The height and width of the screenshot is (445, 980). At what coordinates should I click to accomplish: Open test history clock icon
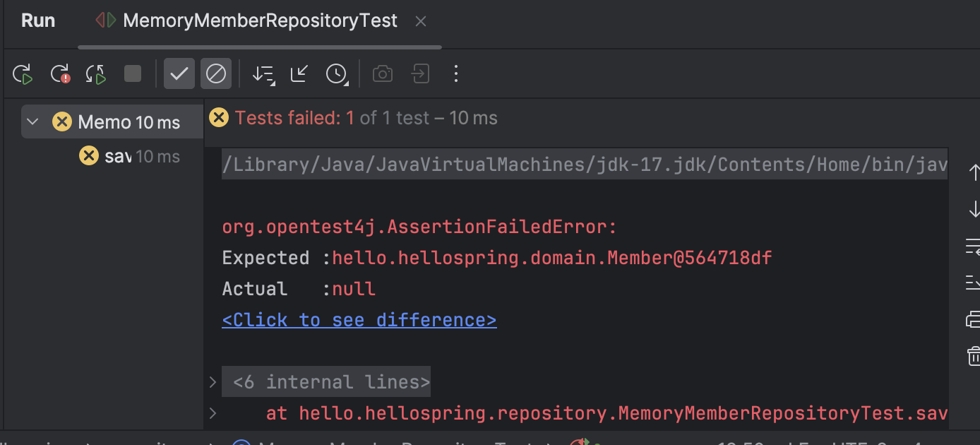[x=337, y=74]
